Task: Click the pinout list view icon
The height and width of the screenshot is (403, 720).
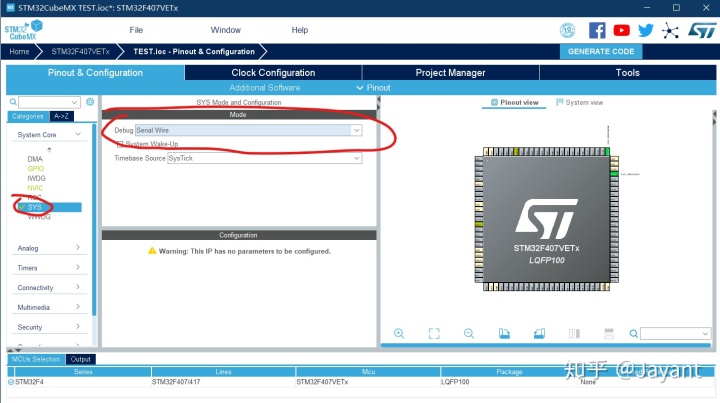Action: click(x=609, y=334)
